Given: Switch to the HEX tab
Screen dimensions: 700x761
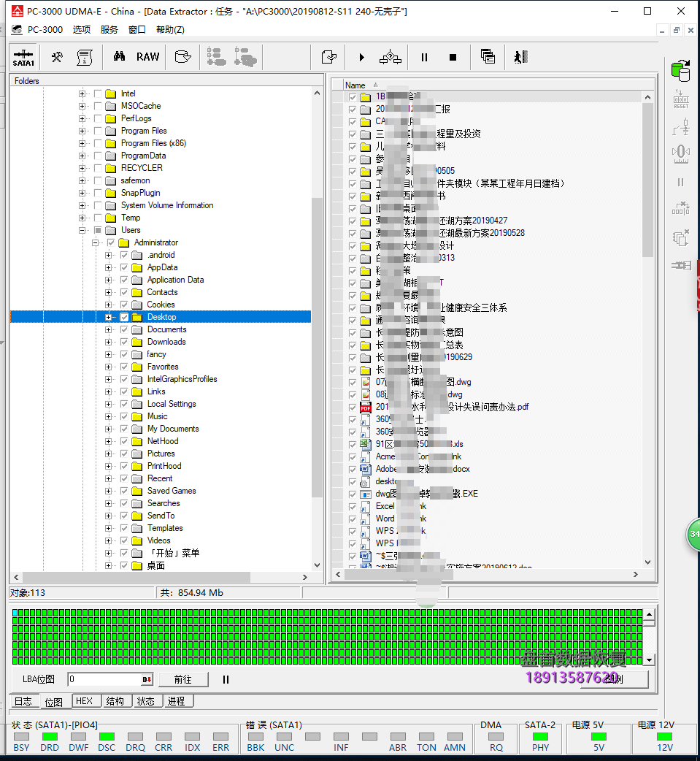Looking at the screenshot, I should [x=85, y=701].
